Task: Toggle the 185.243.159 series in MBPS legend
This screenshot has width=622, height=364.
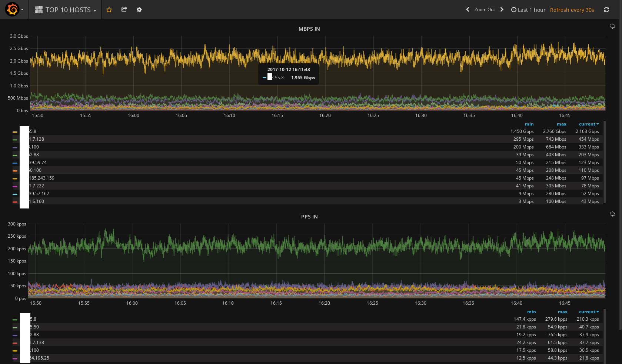Action: point(42,178)
